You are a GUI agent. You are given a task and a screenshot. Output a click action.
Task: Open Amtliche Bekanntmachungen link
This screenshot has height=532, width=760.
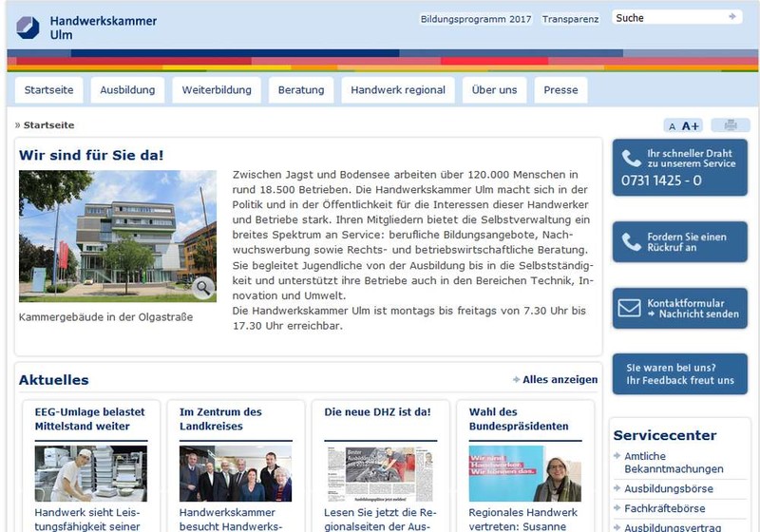coord(674,463)
